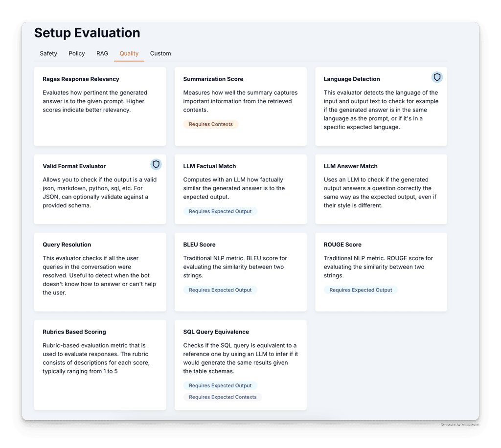Viewport: 501px width, 448px height.
Task: Open the LLM Factual Match card
Action: 241,189
